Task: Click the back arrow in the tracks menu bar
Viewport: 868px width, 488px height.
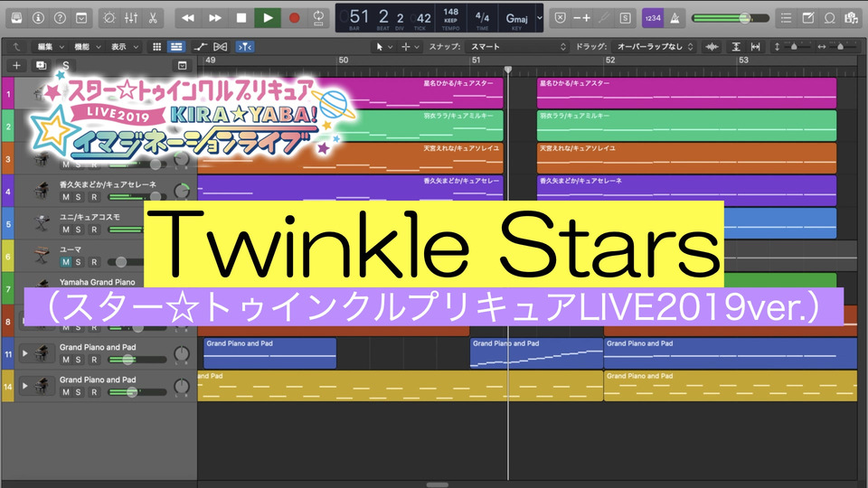Action: click(x=16, y=47)
